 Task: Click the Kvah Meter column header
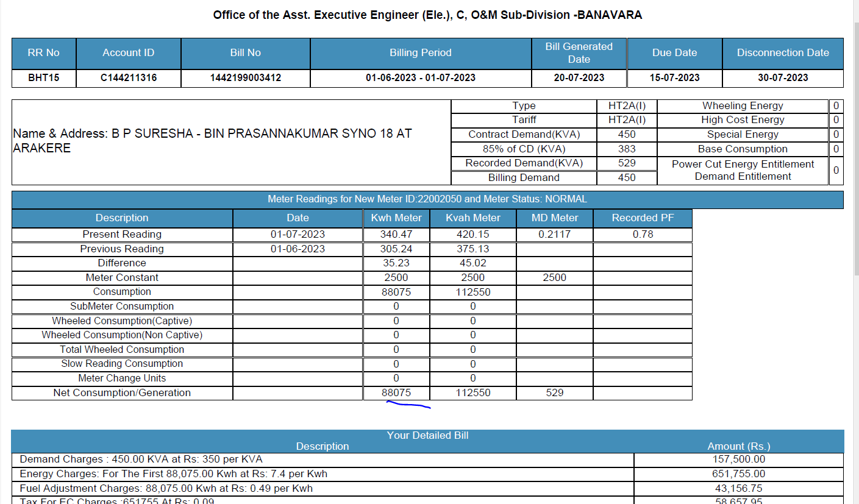[x=473, y=218]
